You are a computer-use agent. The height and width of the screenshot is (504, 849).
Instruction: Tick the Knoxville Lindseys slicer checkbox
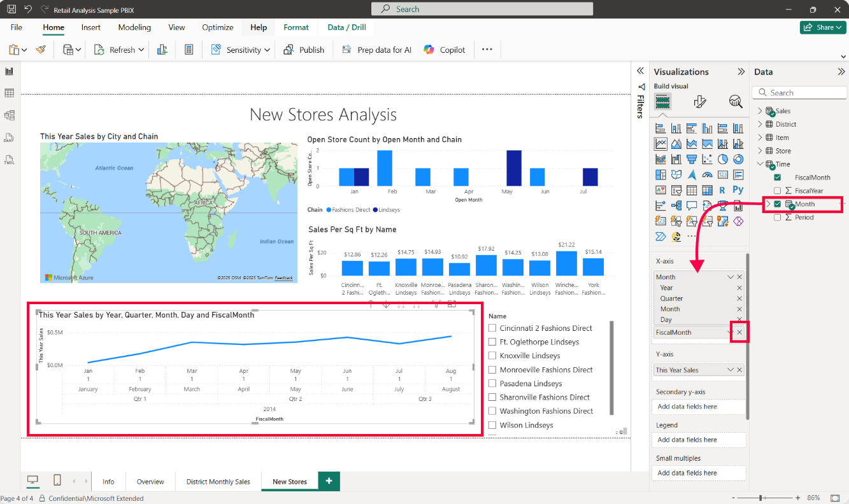pos(492,356)
